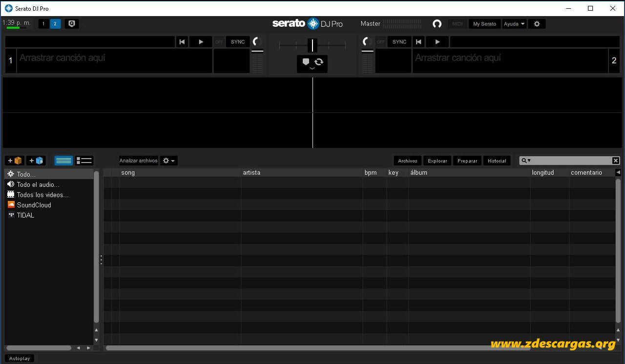
Task: Sort the library by artista column
Action: coord(302,173)
